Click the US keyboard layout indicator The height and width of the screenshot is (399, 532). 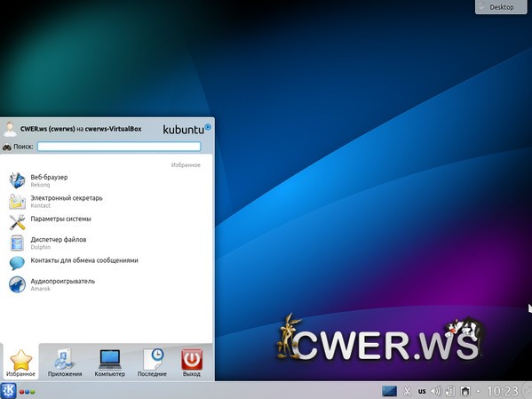(x=422, y=391)
